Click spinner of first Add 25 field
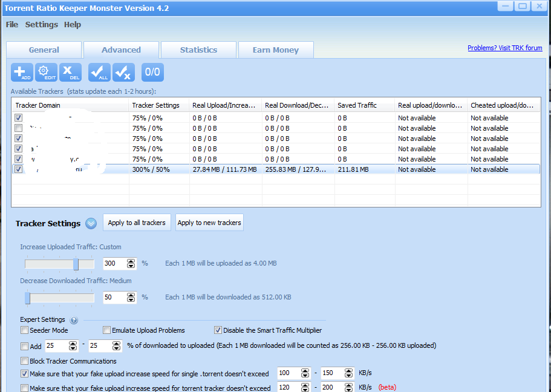This screenshot has height=392, width=551. pos(73,346)
